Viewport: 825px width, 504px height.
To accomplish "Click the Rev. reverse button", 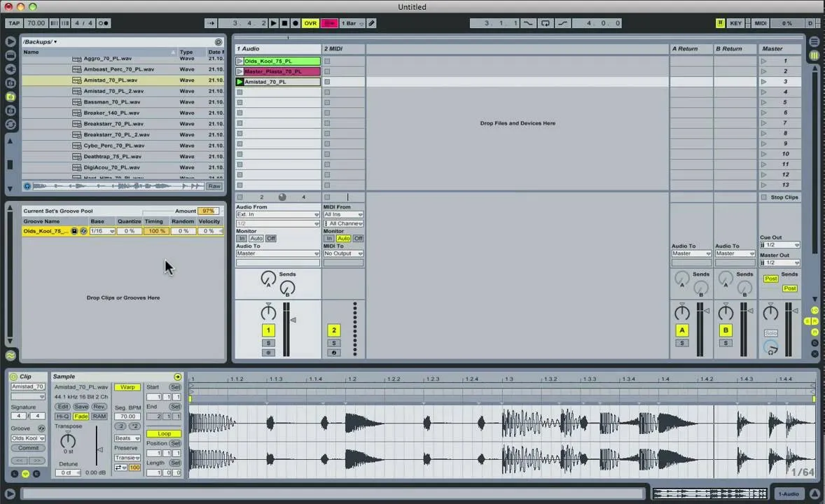I will [99, 407].
